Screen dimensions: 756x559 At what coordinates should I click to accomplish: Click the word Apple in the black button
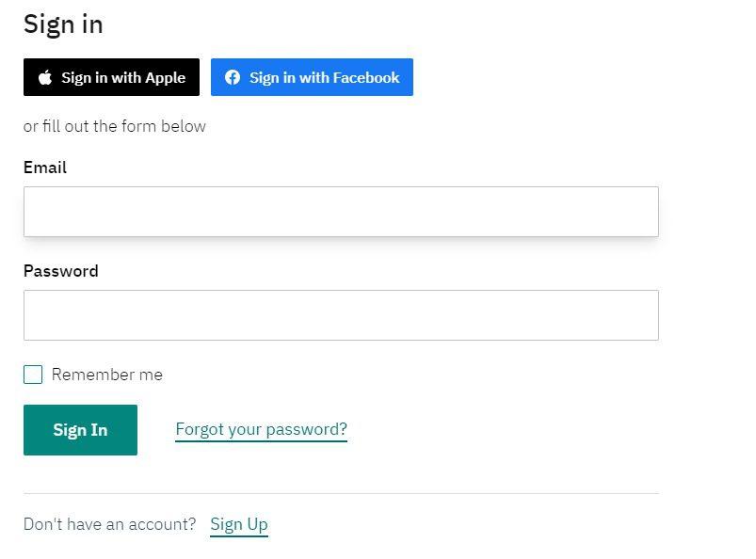tap(166, 78)
